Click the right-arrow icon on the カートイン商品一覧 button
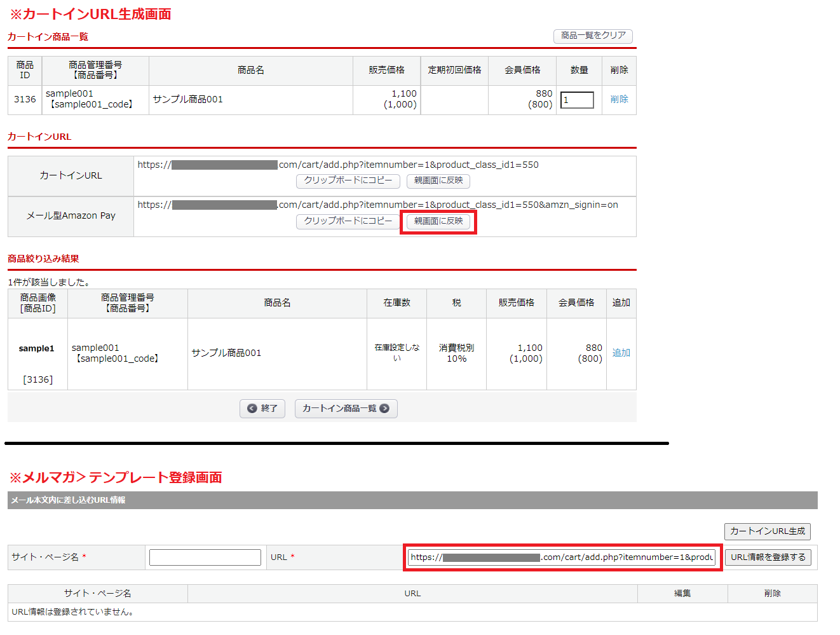Screen dimensions: 840x635 pyautogui.click(x=384, y=409)
